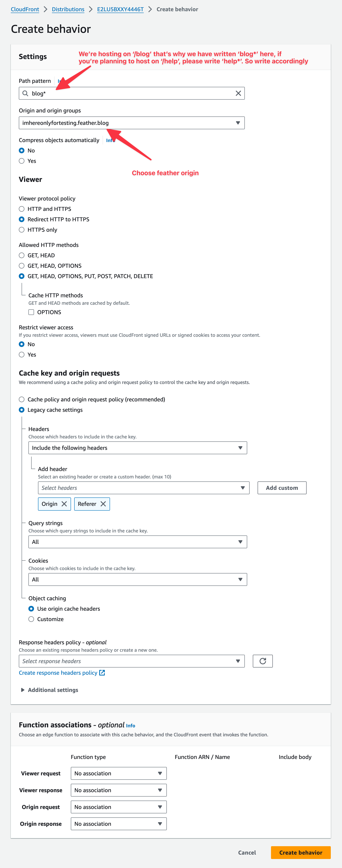Select the Customize object caching option
The image size is (342, 868).
[x=31, y=619]
